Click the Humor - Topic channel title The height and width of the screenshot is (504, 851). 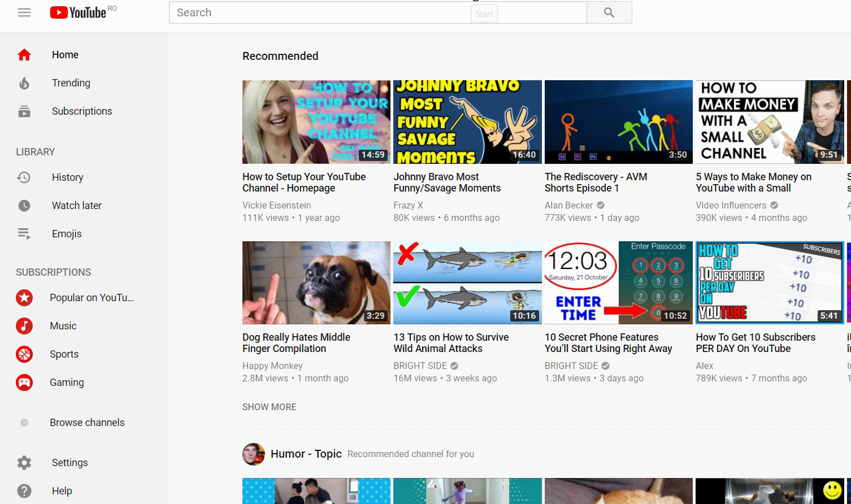[306, 454]
